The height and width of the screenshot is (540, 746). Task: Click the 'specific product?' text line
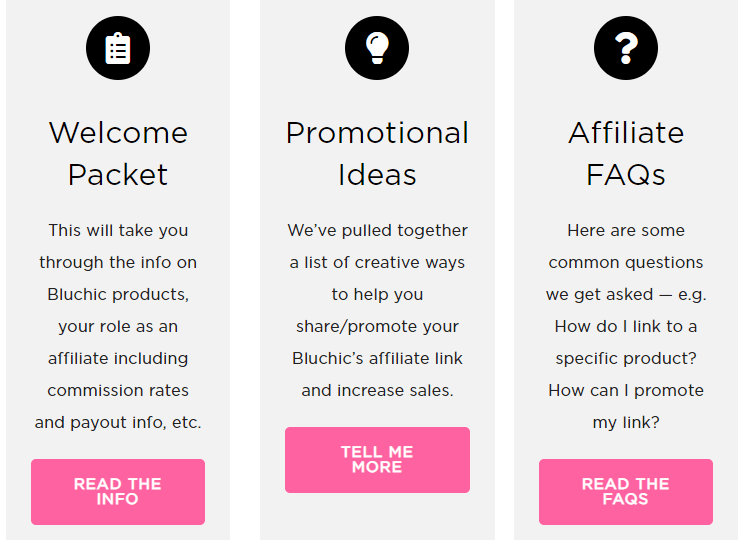626,358
